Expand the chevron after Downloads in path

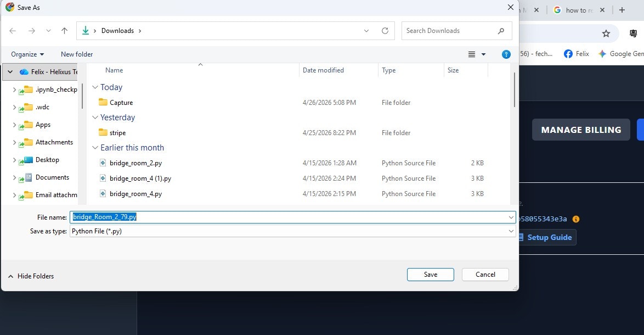140,31
